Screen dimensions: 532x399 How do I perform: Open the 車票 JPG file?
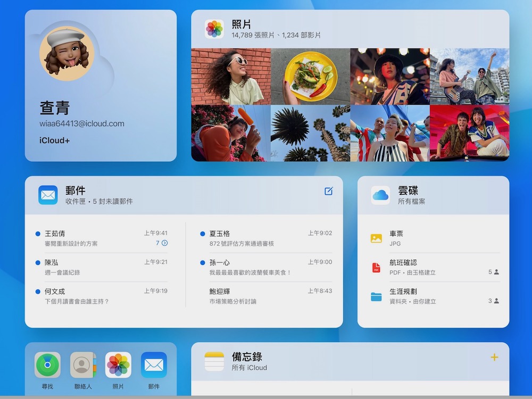coord(435,238)
